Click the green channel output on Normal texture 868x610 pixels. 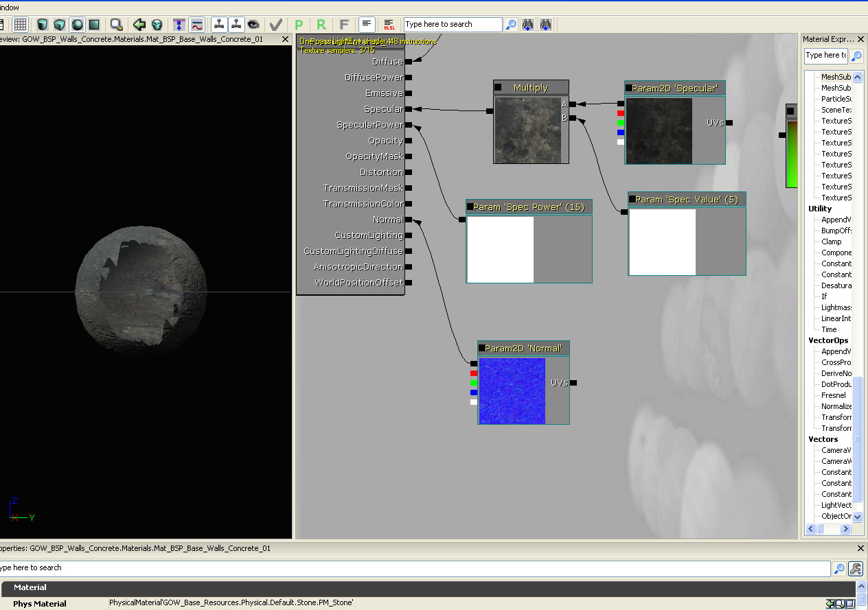tap(474, 383)
